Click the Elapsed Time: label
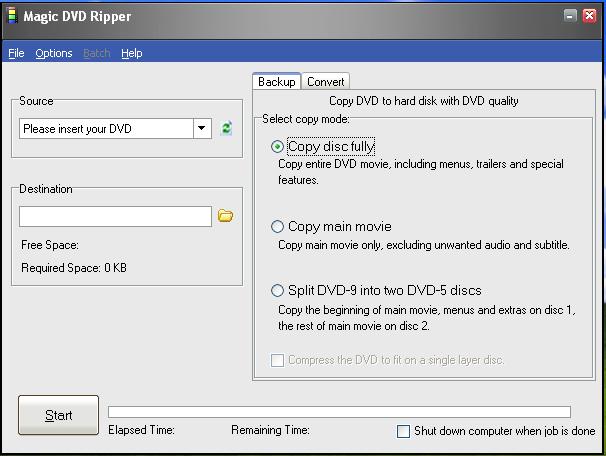The width and height of the screenshot is (606, 456). pos(141,430)
